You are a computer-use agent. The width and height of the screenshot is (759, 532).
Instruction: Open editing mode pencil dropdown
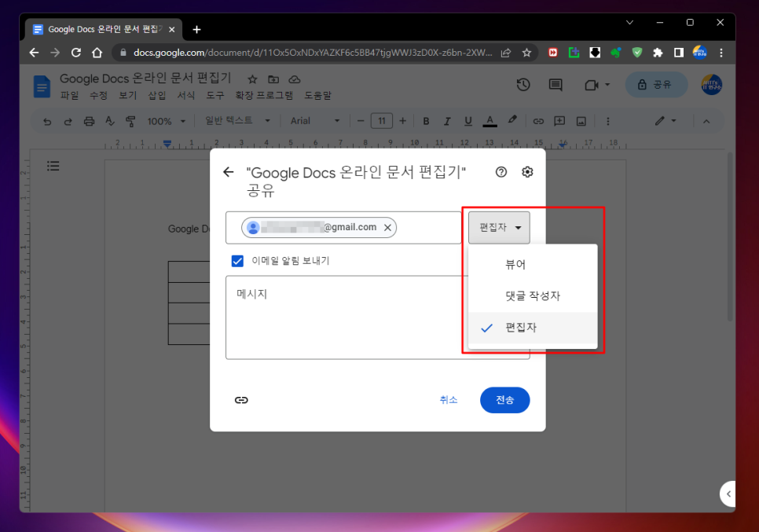coord(665,121)
